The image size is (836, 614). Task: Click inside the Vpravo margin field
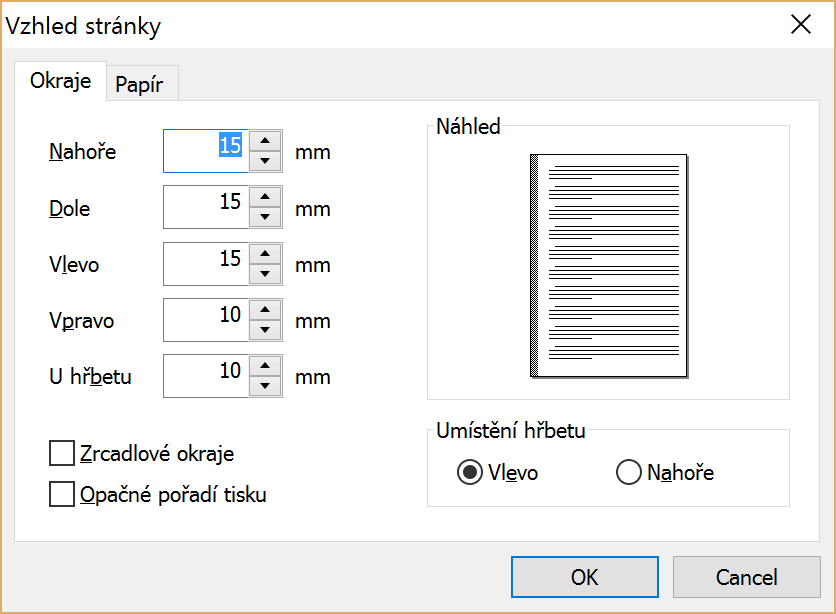coord(205,320)
